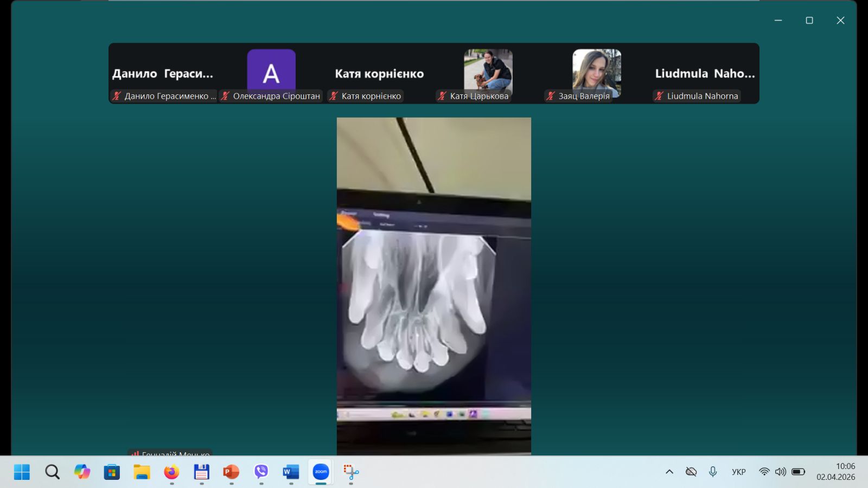
Task: Open Zoom from the taskbar
Action: [321, 472]
